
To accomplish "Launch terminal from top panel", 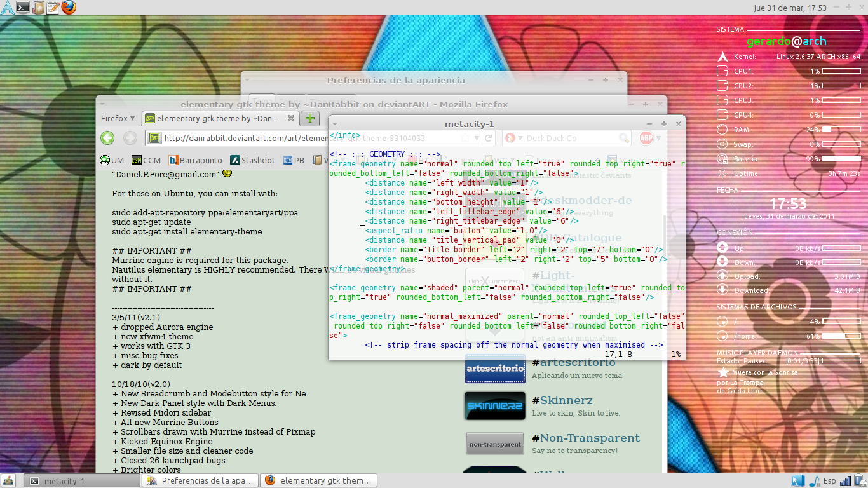I will (23, 8).
